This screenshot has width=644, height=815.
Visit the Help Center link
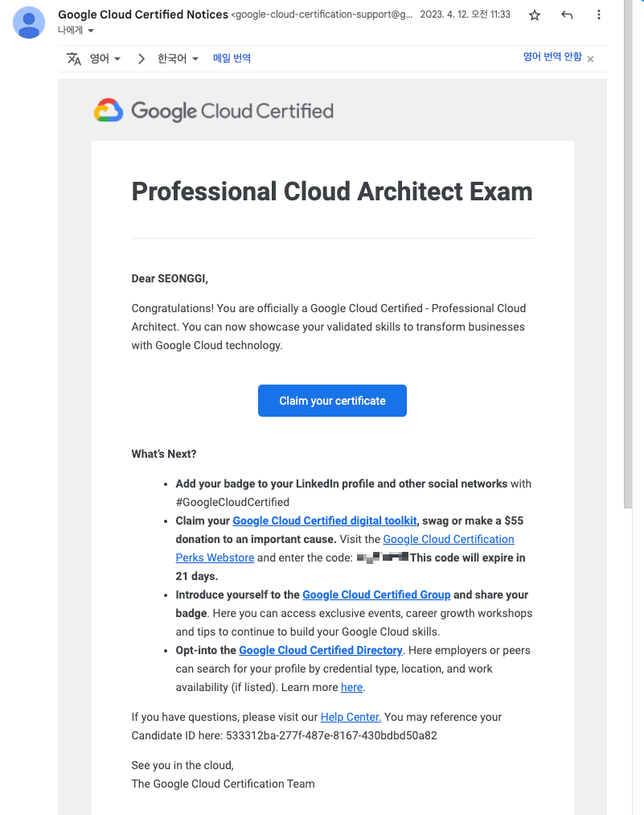coord(351,718)
